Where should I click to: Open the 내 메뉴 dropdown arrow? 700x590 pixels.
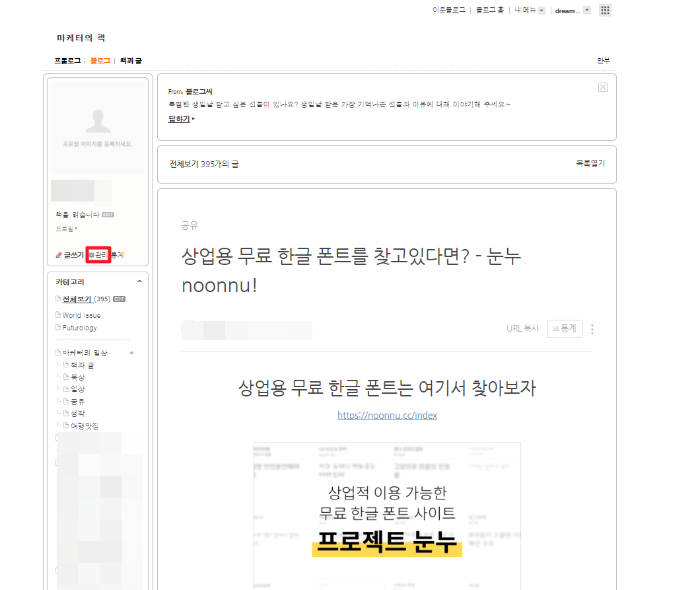coord(542,11)
